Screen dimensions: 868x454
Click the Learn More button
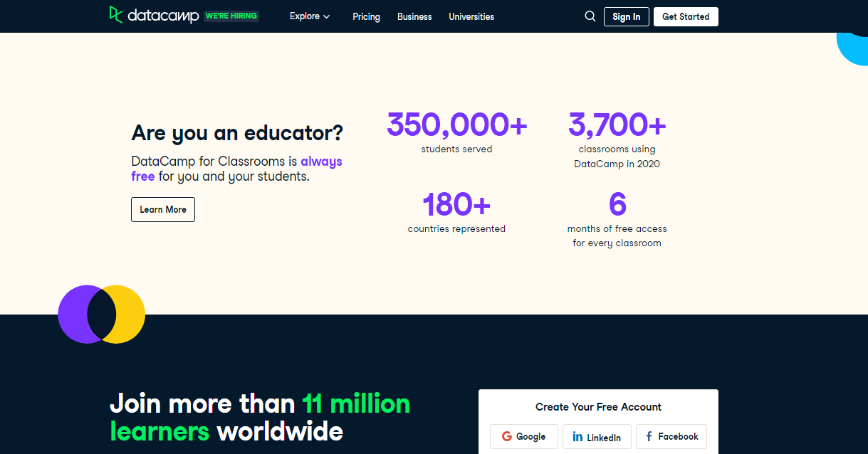click(163, 209)
